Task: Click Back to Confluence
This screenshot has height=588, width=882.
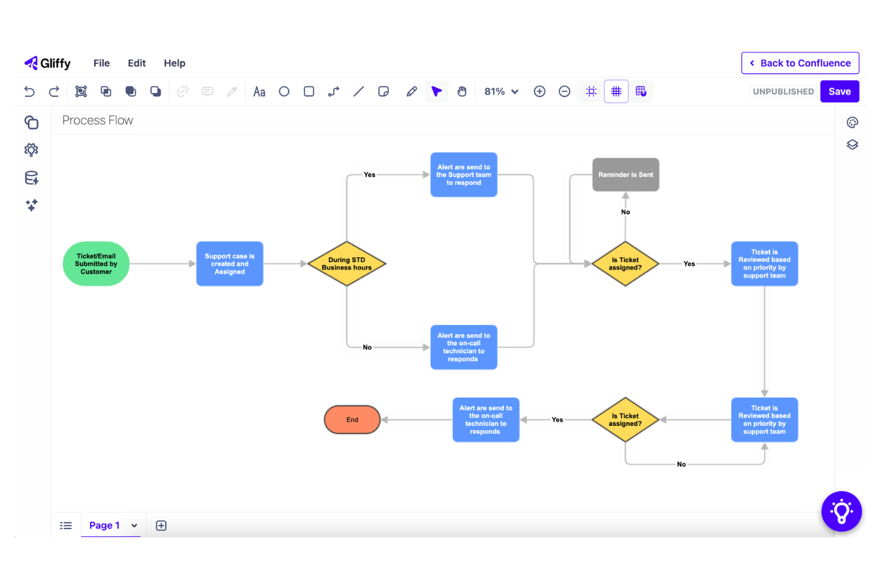Action: [x=800, y=63]
